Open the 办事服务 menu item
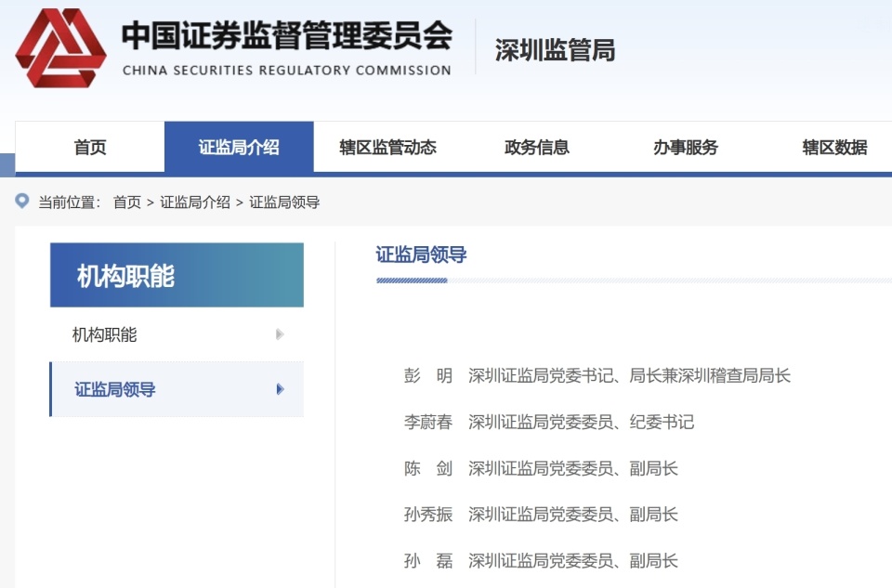The image size is (892, 588). pos(684,146)
